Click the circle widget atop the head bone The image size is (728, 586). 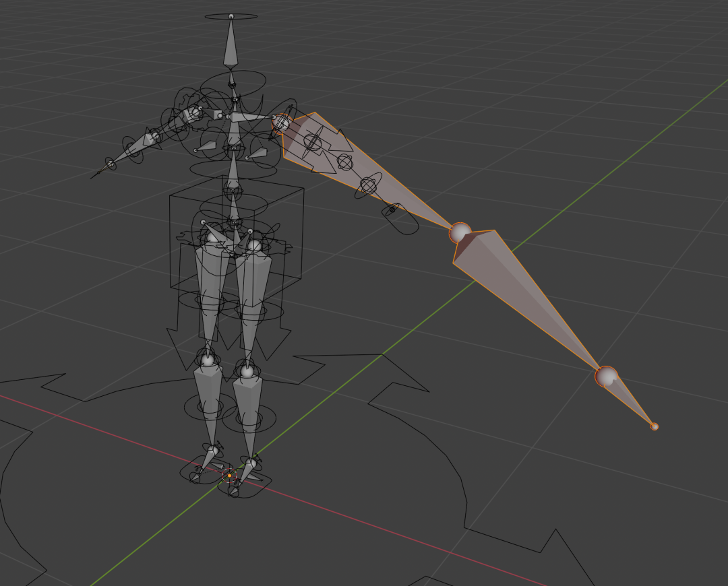point(231,17)
